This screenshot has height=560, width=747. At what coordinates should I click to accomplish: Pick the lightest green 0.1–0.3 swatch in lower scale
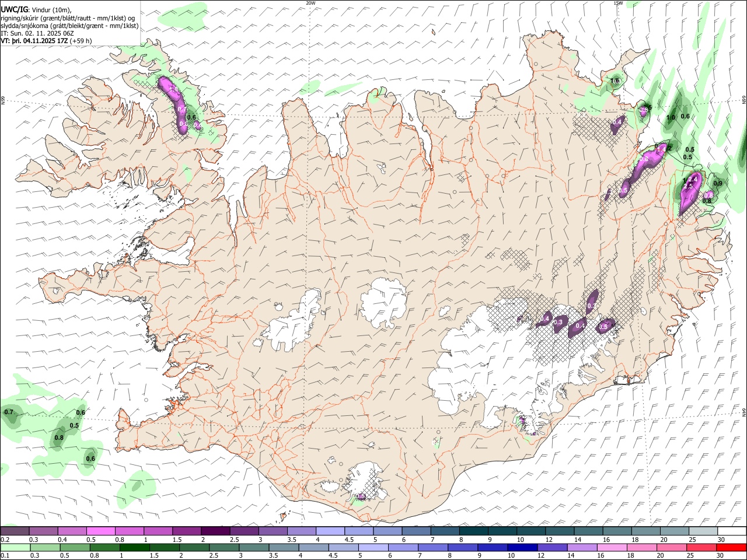click(x=15, y=547)
